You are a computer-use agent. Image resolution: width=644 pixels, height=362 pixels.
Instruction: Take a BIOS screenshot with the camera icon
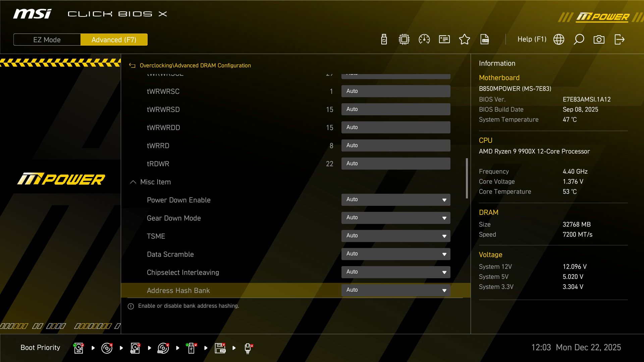click(599, 39)
